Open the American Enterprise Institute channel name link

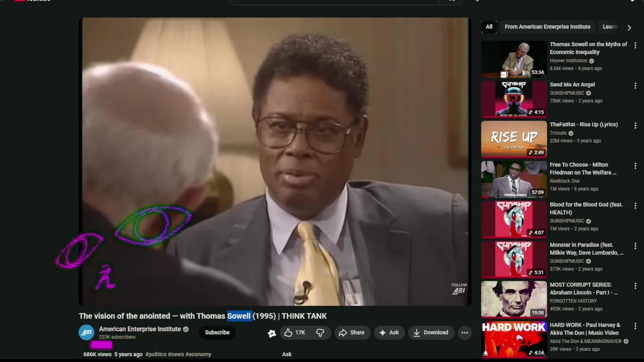click(x=140, y=329)
